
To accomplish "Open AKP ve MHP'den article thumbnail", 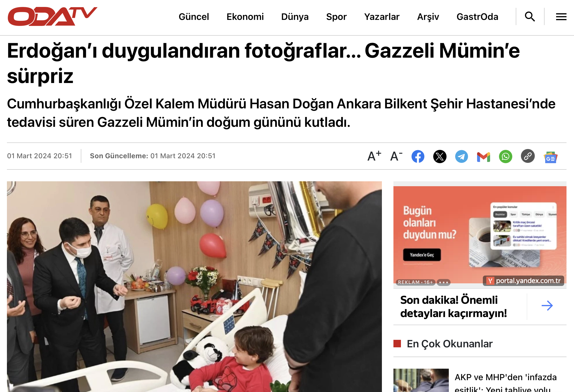I will point(421,380).
